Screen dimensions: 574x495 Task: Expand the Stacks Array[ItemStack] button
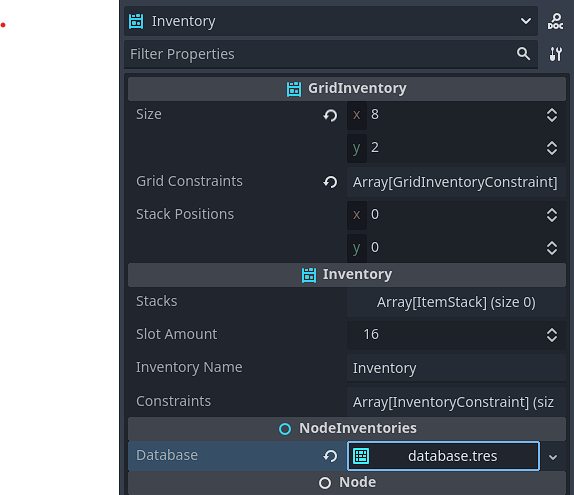(x=456, y=302)
